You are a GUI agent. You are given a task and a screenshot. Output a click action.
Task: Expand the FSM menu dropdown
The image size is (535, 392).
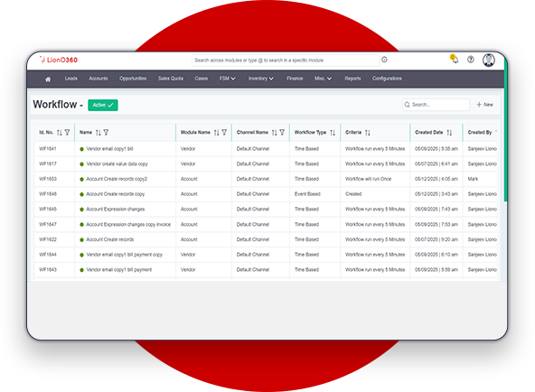(x=227, y=79)
